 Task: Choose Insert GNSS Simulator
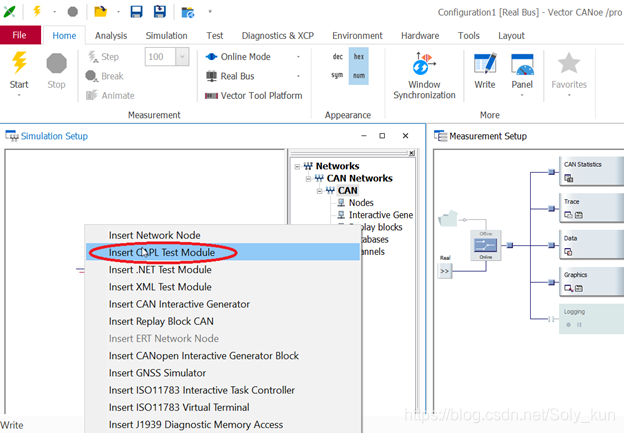click(223, 373)
